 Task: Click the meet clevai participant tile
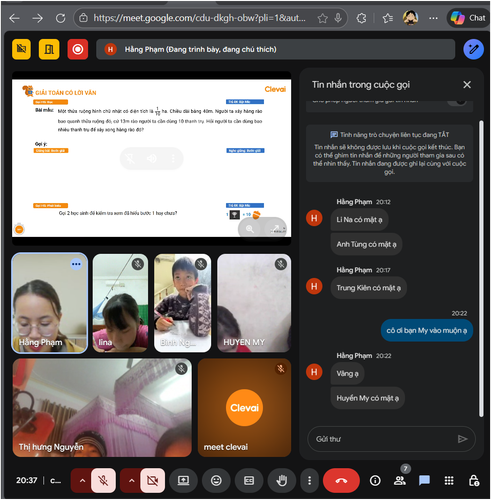(244, 407)
